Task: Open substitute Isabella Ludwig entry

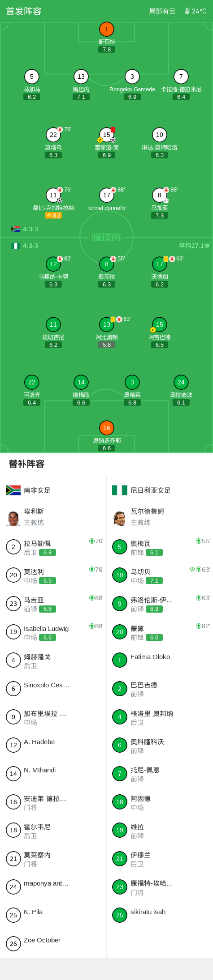Action: click(53, 632)
